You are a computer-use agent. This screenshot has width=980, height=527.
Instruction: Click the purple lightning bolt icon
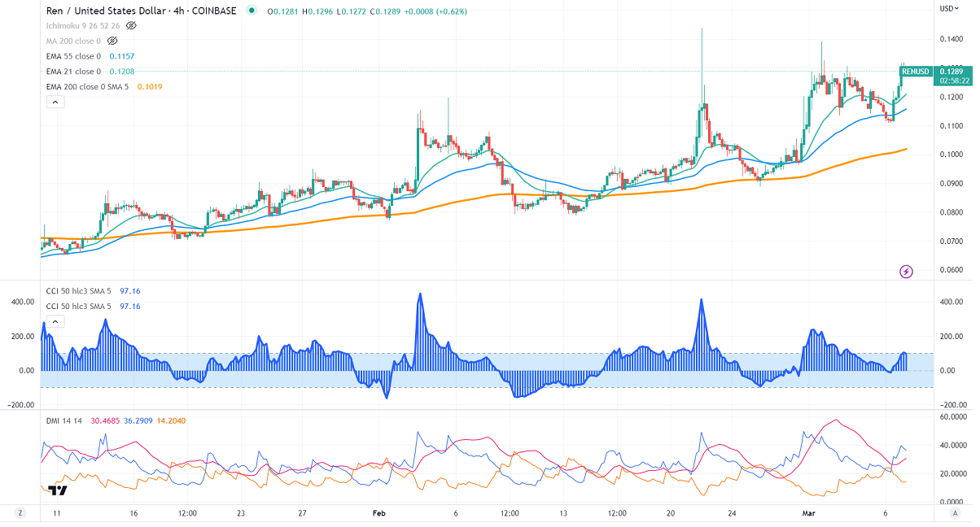pos(907,271)
